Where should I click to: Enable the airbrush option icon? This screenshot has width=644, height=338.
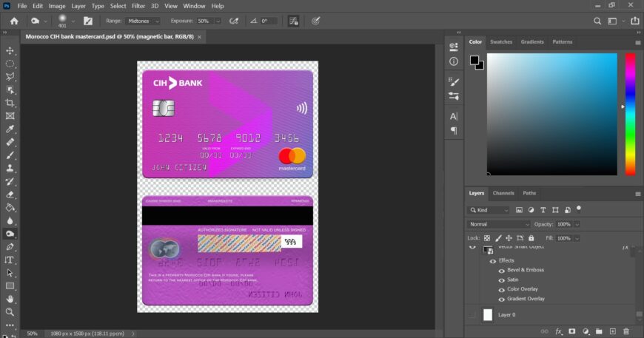(x=234, y=21)
